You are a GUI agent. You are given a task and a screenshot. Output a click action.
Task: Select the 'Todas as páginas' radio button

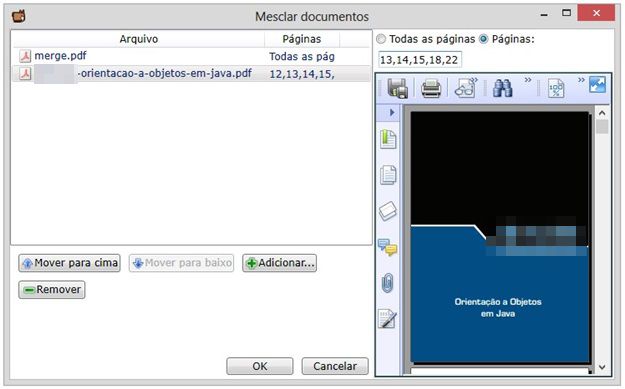381,39
